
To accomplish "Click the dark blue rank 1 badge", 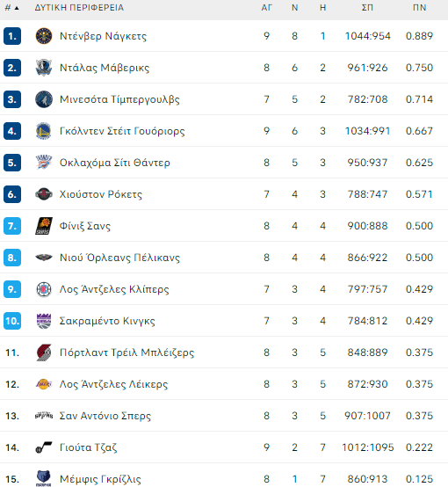I will pos(12,36).
